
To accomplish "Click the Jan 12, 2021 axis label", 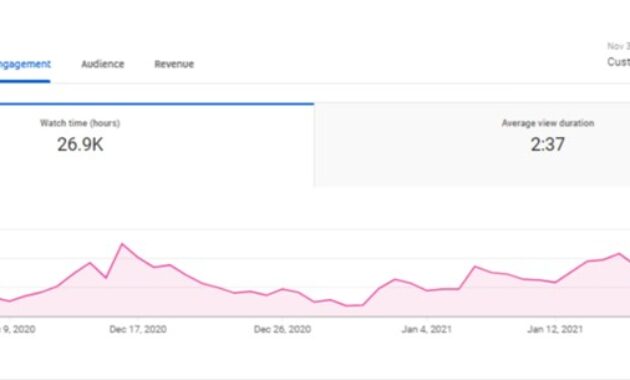I will point(555,329).
